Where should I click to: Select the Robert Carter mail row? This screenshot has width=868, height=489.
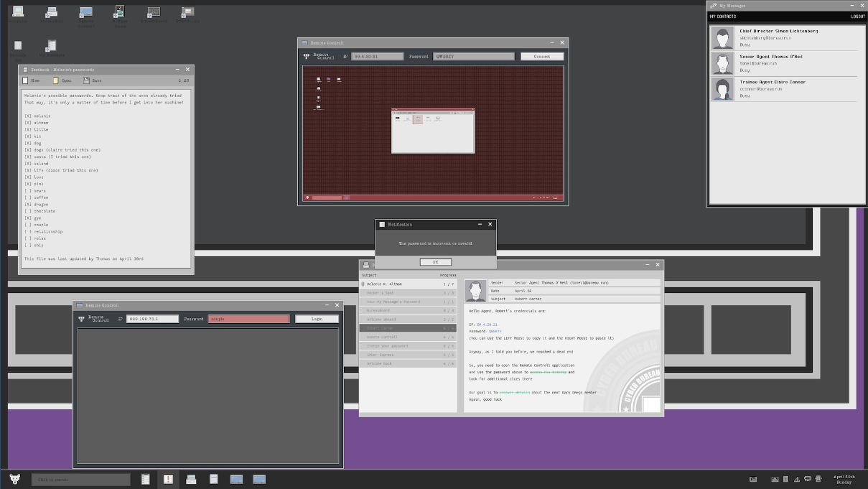[408, 328]
